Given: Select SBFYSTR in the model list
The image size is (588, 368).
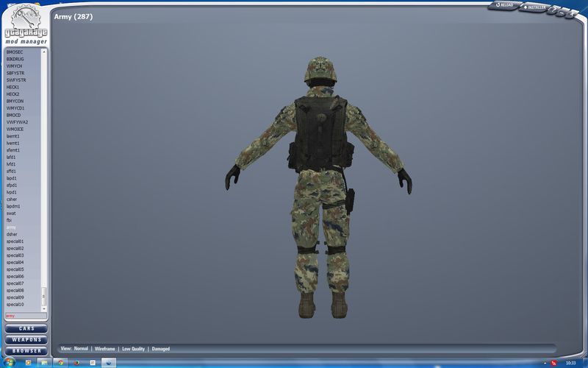Looking at the screenshot, I should (15, 73).
